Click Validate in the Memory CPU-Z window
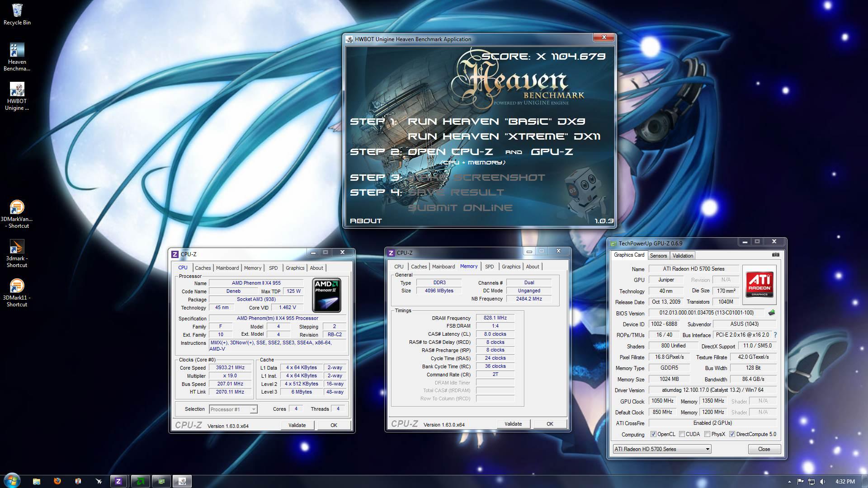 pos(513,424)
